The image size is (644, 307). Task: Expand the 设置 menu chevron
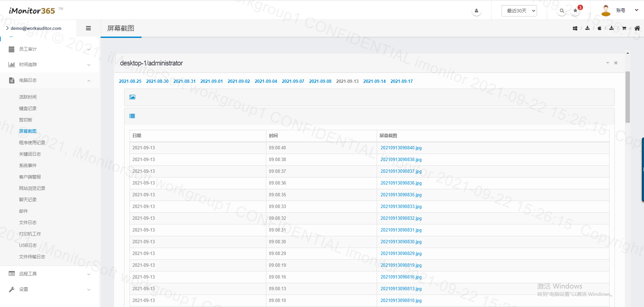pyautogui.click(x=89, y=290)
